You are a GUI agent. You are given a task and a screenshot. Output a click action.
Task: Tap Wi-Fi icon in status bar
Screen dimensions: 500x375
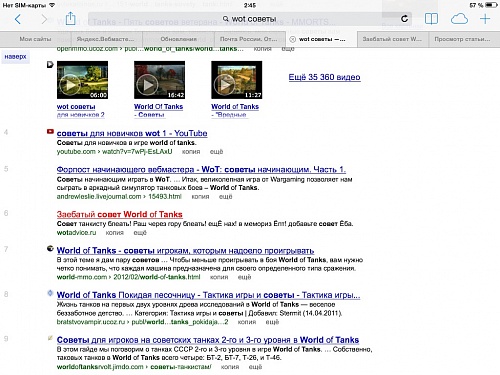[52, 5]
